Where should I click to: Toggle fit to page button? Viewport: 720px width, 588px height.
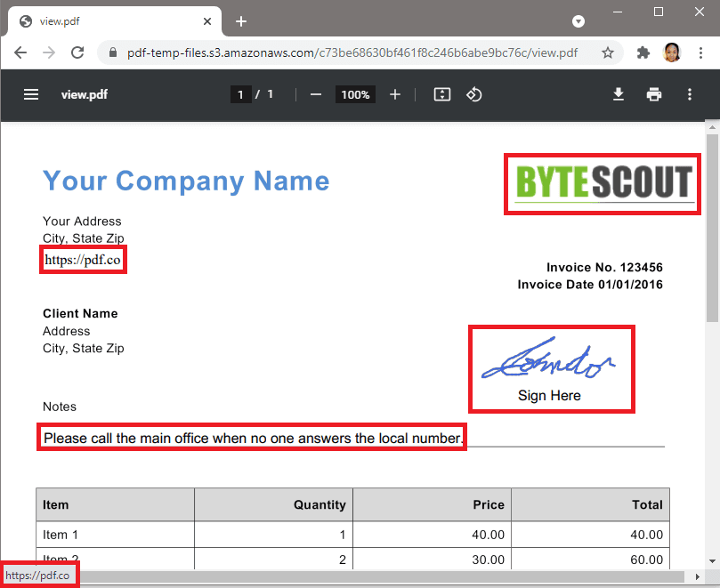(x=442, y=94)
